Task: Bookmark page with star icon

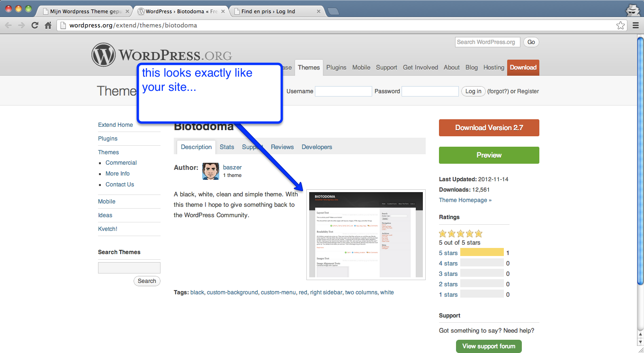Action: pyautogui.click(x=620, y=26)
